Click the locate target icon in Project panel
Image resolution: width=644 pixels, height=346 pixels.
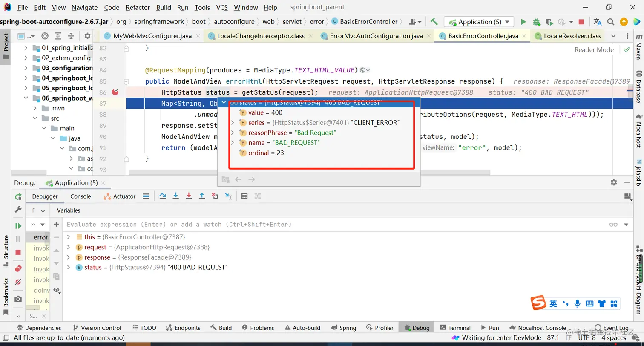pos(45,36)
